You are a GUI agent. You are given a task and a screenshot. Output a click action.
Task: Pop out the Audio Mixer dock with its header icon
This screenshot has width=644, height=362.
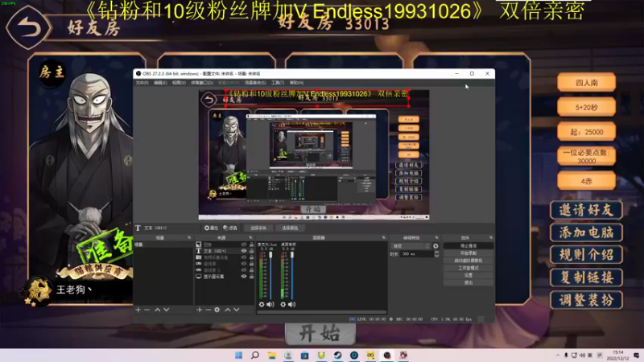coord(384,237)
